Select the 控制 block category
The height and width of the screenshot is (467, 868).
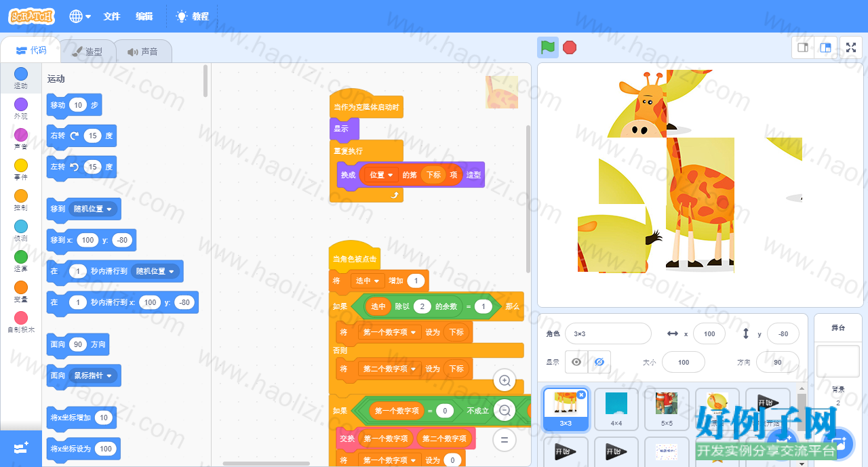point(21,201)
